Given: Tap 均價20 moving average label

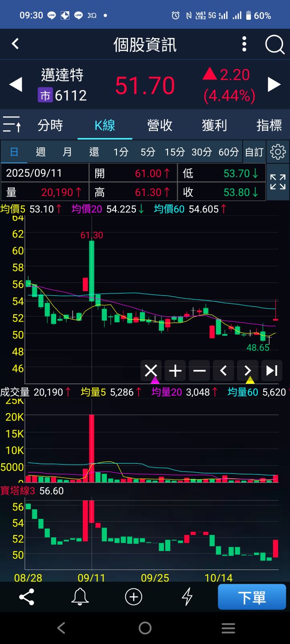Looking at the screenshot, I should (x=87, y=209).
